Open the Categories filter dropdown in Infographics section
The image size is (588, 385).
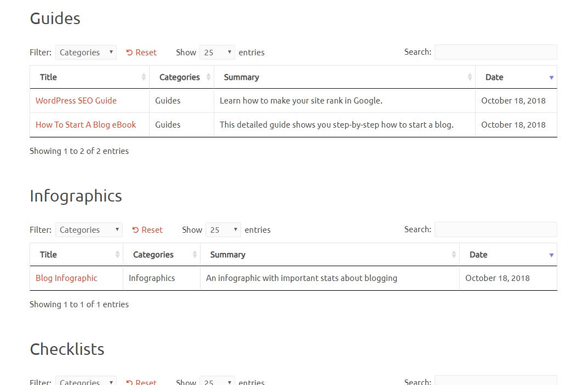89,229
